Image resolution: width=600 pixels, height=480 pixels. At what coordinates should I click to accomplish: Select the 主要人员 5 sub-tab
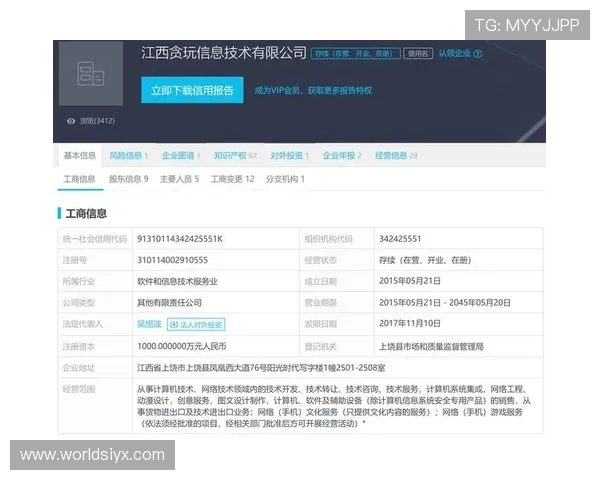click(179, 179)
